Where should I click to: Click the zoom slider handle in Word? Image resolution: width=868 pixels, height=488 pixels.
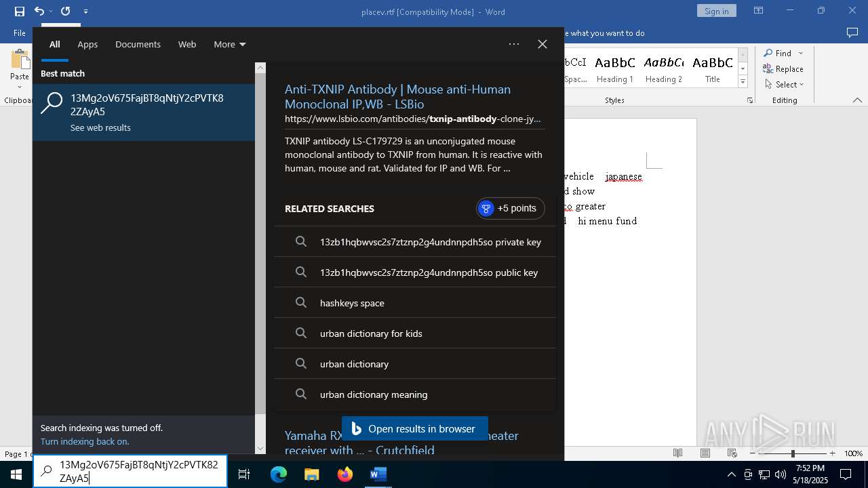[792, 453]
